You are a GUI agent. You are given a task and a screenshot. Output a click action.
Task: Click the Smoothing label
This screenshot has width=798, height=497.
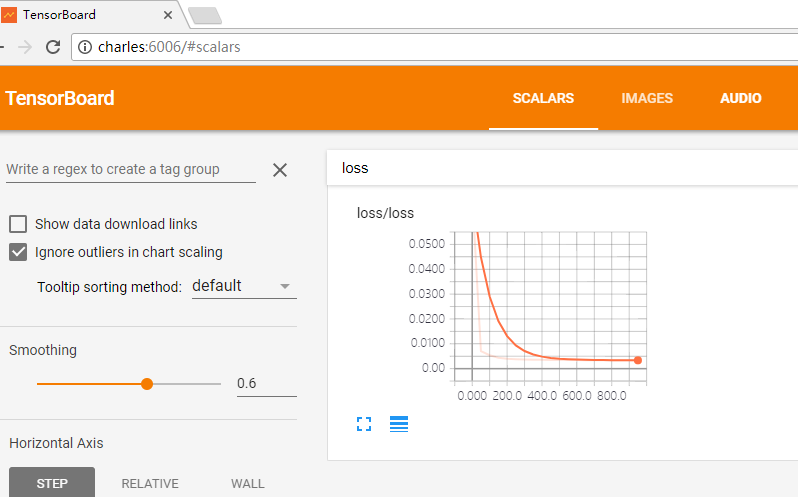(43, 350)
